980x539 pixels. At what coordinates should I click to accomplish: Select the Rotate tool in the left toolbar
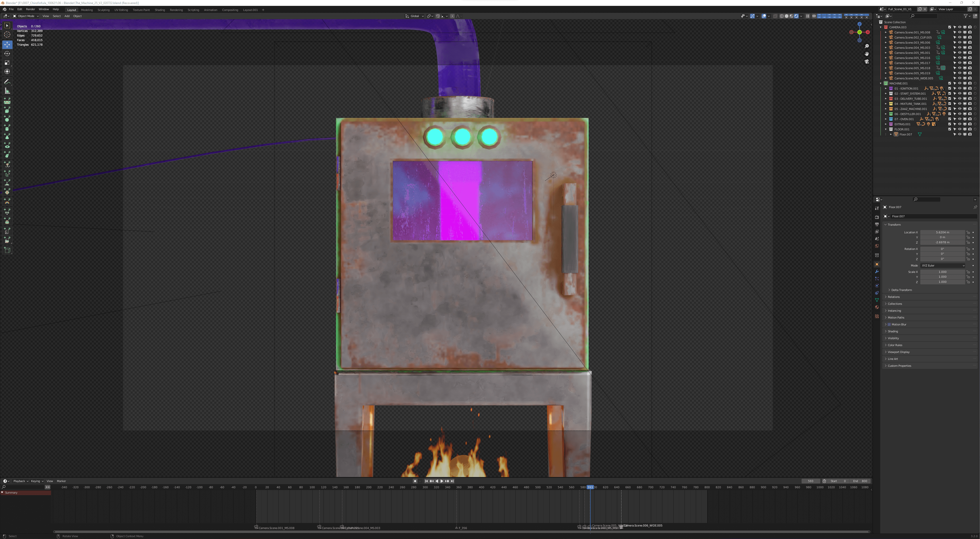click(x=7, y=54)
